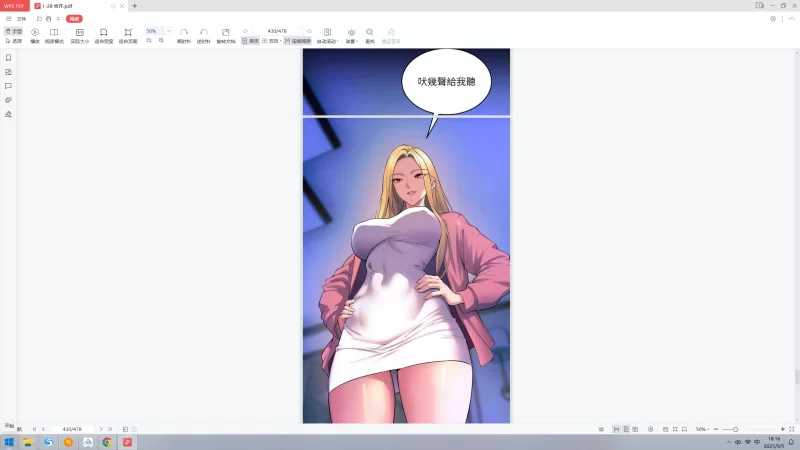
Task: Go to next page in status bar
Action: (x=101, y=429)
